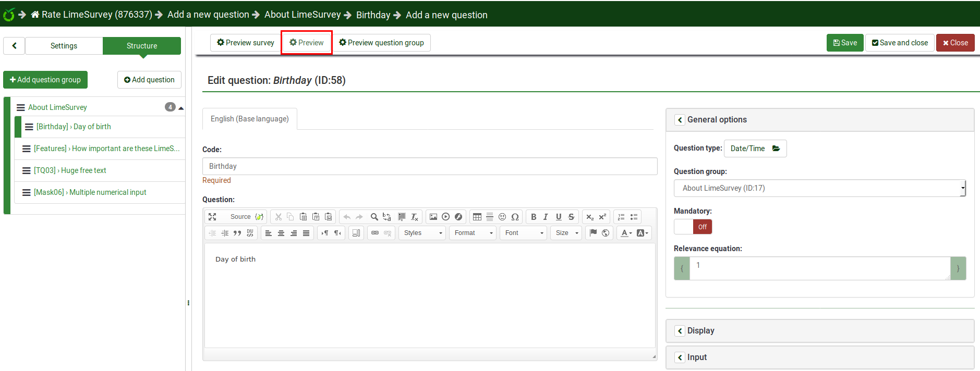Select the English (Base language) tab

(x=249, y=119)
